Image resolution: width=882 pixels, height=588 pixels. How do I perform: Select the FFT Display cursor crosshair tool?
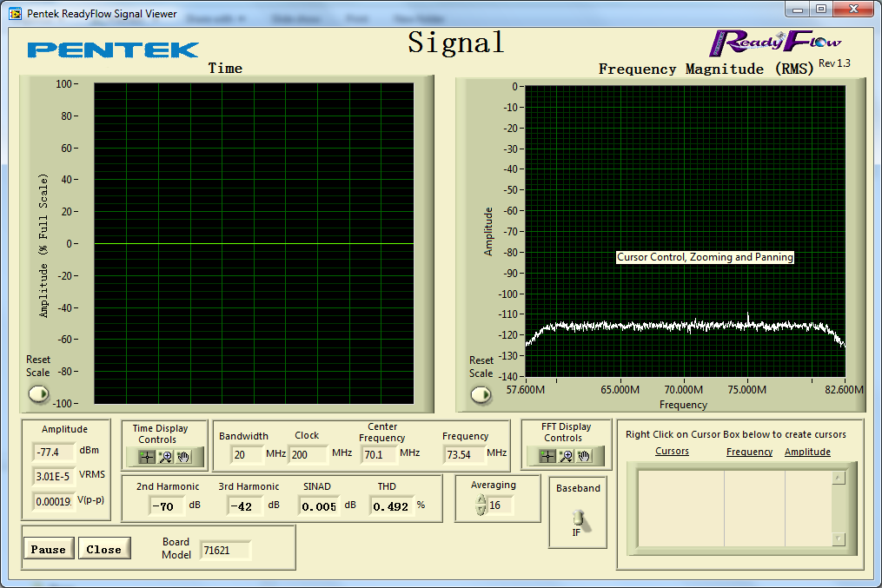(547, 457)
